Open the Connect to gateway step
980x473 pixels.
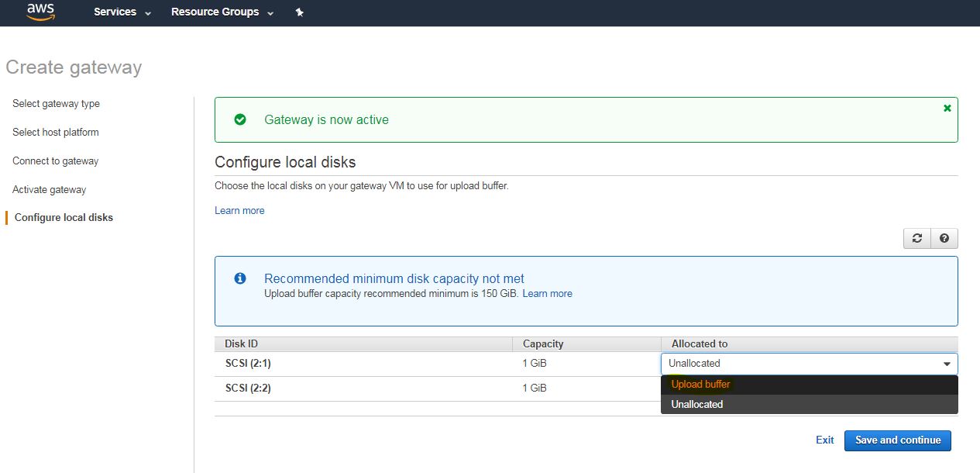point(55,161)
